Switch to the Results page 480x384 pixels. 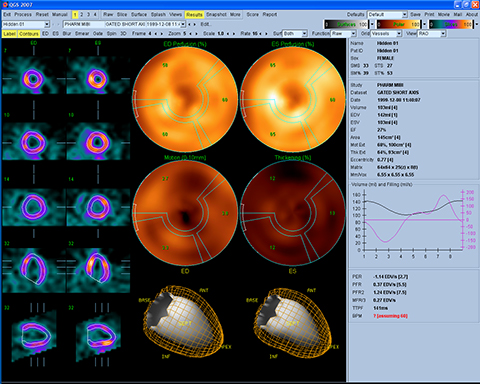pos(194,15)
